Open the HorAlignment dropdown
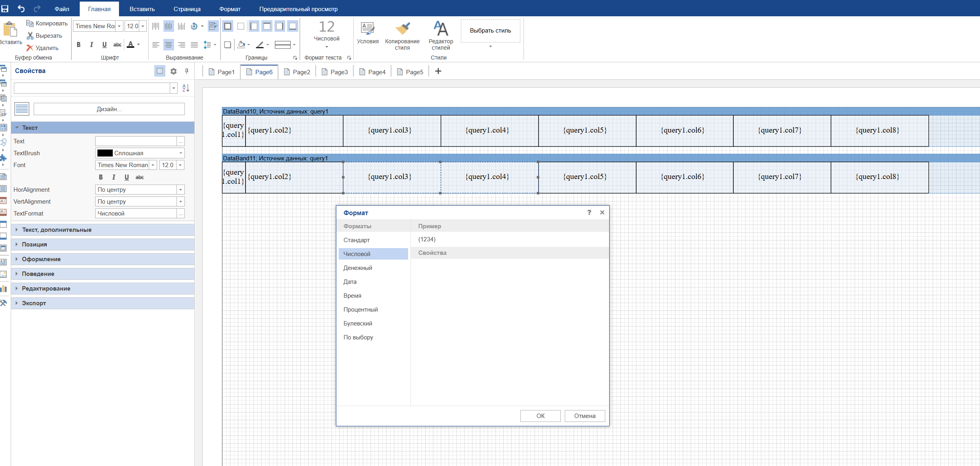 tap(181, 190)
